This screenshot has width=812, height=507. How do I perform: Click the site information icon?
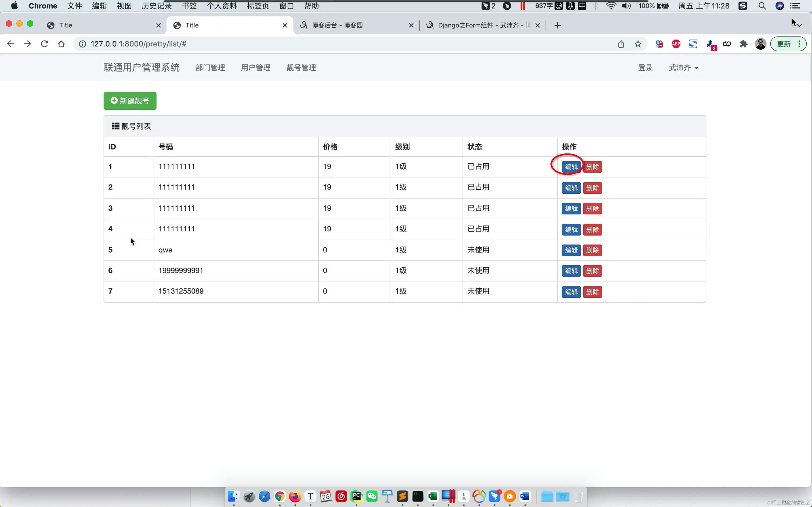point(82,44)
